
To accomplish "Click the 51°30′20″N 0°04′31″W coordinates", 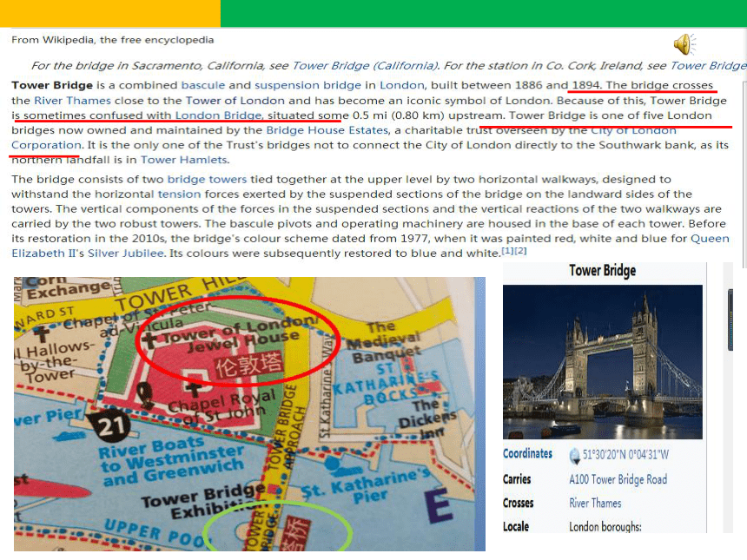I will 625,455.
